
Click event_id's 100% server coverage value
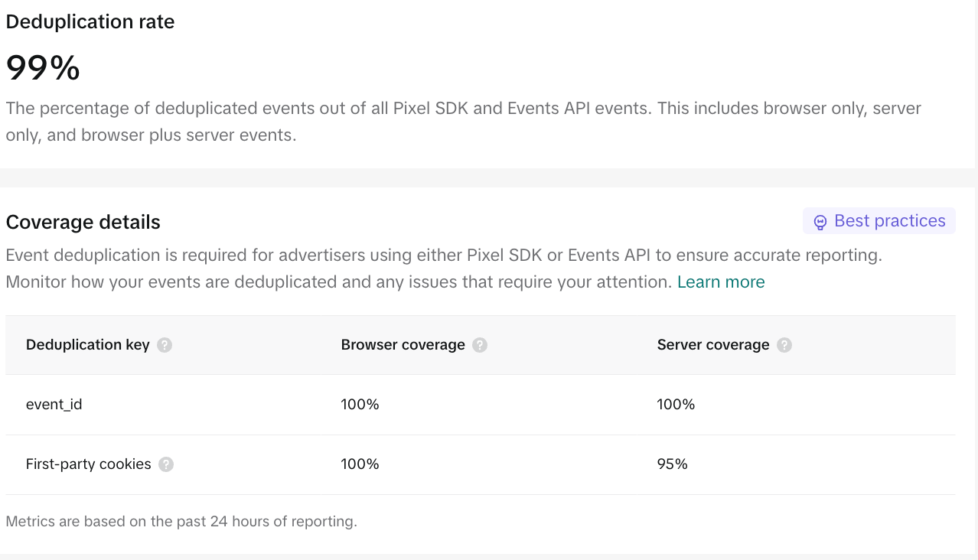pyautogui.click(x=676, y=405)
